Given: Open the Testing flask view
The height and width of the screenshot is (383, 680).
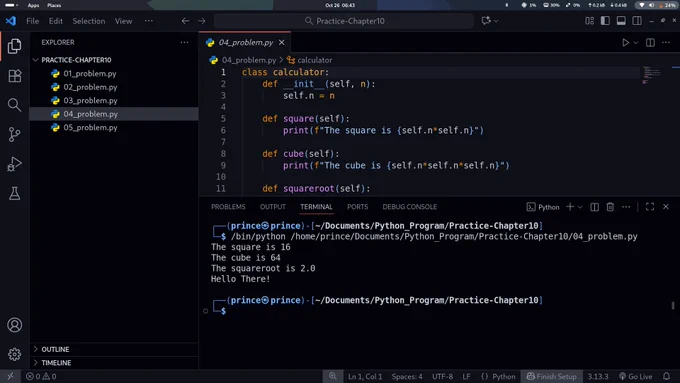Looking at the screenshot, I should [x=14, y=193].
